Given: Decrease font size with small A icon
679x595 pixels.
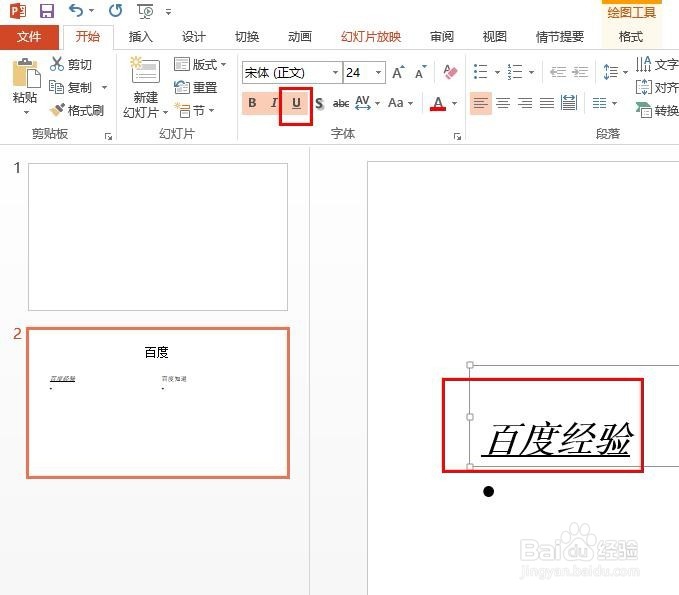Looking at the screenshot, I should pyautogui.click(x=420, y=72).
